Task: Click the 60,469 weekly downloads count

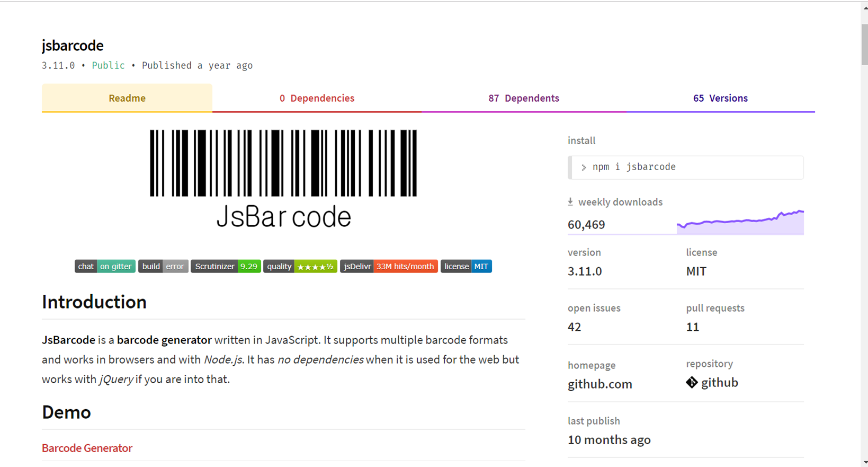Action: tap(586, 225)
